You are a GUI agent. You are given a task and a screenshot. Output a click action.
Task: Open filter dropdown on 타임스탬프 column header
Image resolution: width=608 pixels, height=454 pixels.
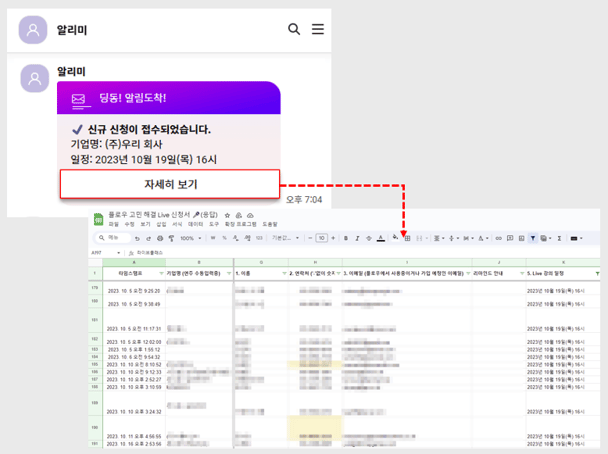coord(160,273)
